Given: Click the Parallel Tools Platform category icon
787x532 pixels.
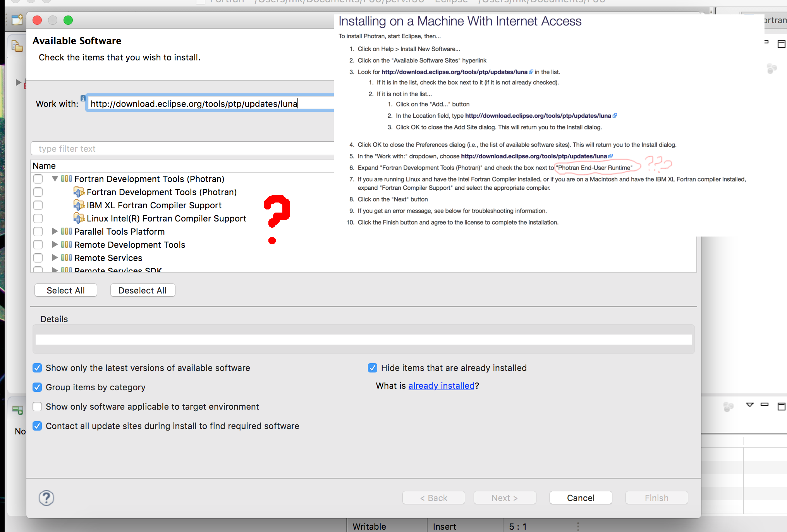Looking at the screenshot, I should click(67, 232).
